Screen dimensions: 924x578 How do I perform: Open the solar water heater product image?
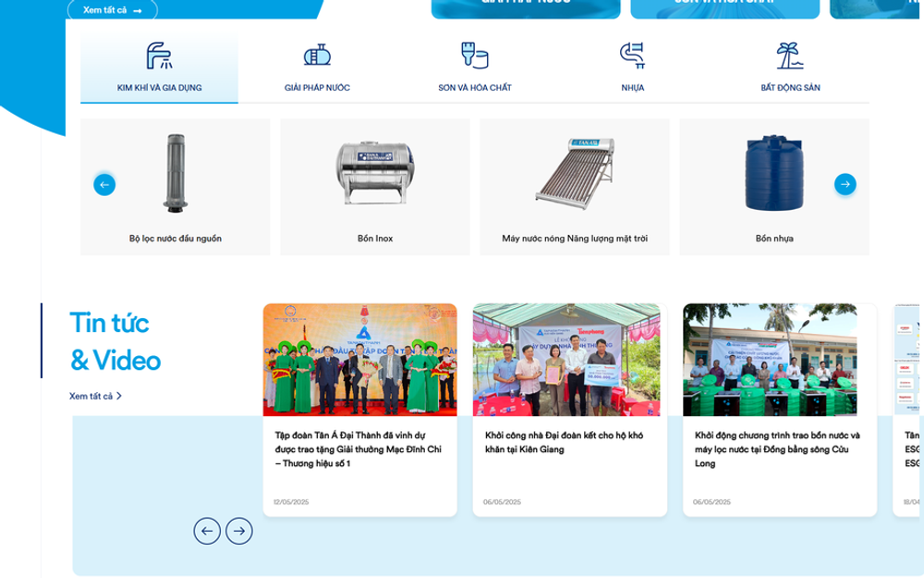[575, 173]
